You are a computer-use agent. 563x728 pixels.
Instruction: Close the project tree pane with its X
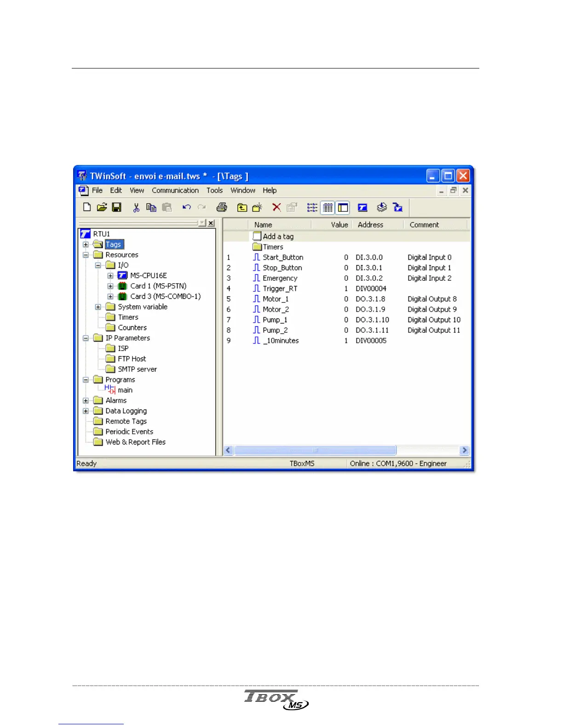pyautogui.click(x=211, y=223)
